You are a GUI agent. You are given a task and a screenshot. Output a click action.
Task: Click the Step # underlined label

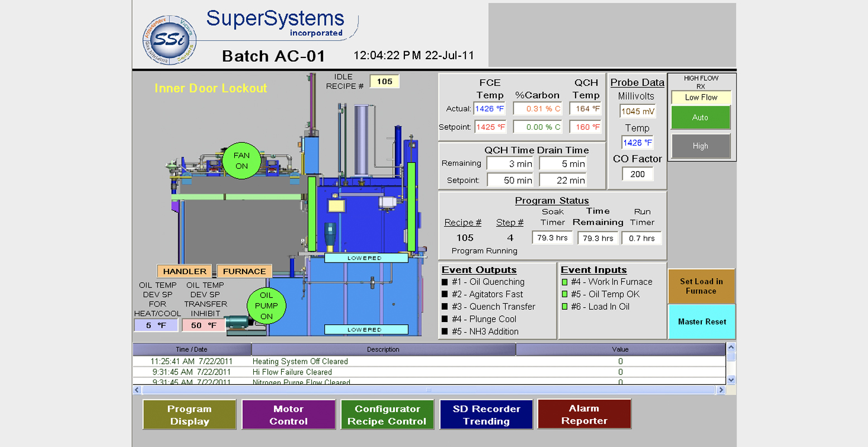pyautogui.click(x=510, y=222)
